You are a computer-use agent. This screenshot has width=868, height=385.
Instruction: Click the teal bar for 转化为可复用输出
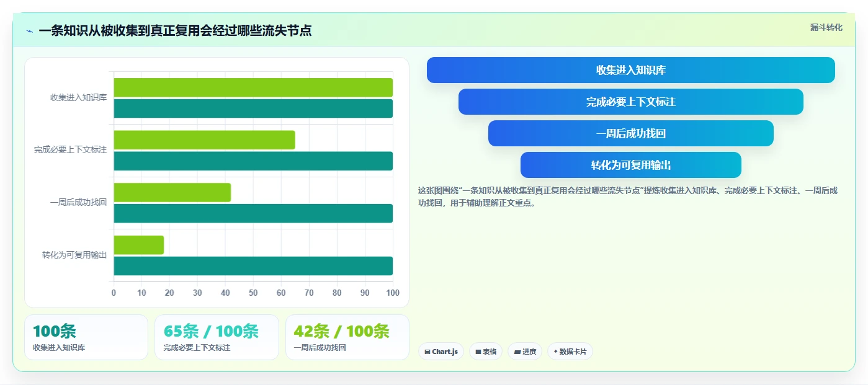[x=253, y=266]
